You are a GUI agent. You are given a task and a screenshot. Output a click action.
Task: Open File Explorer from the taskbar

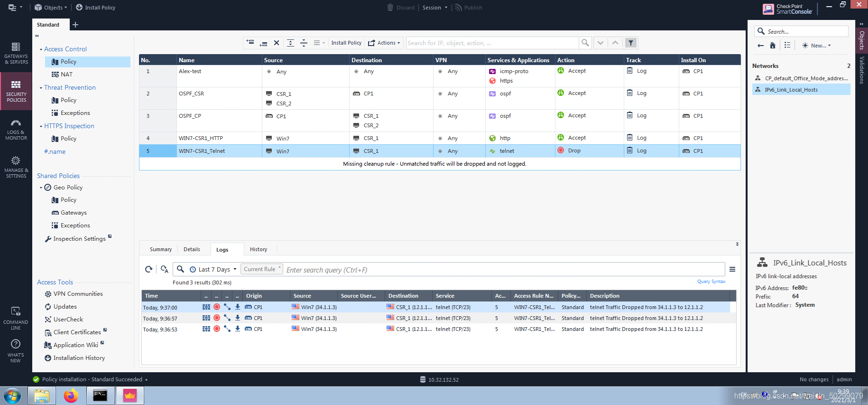pyautogui.click(x=42, y=396)
